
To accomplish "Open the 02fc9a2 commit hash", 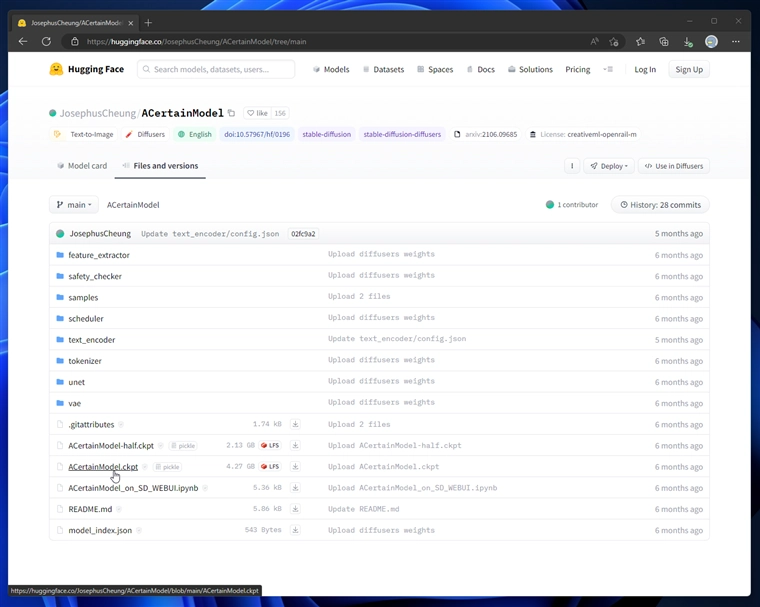I will [x=303, y=234].
